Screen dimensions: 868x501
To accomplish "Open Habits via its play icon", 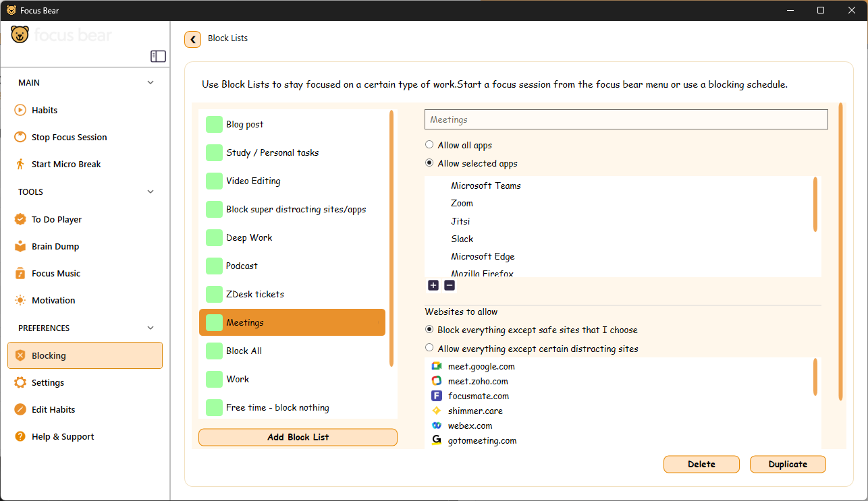I will pyautogui.click(x=20, y=110).
